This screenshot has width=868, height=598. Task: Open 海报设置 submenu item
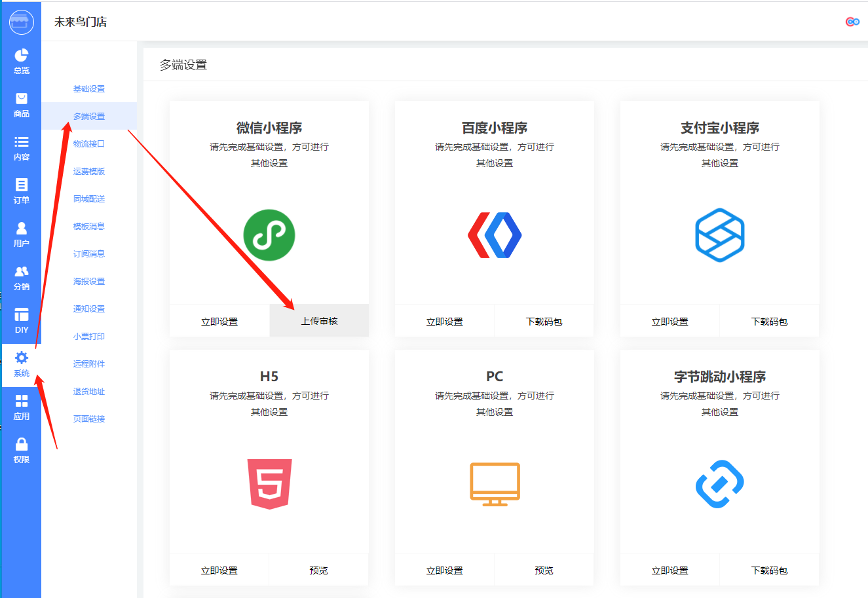(x=89, y=282)
